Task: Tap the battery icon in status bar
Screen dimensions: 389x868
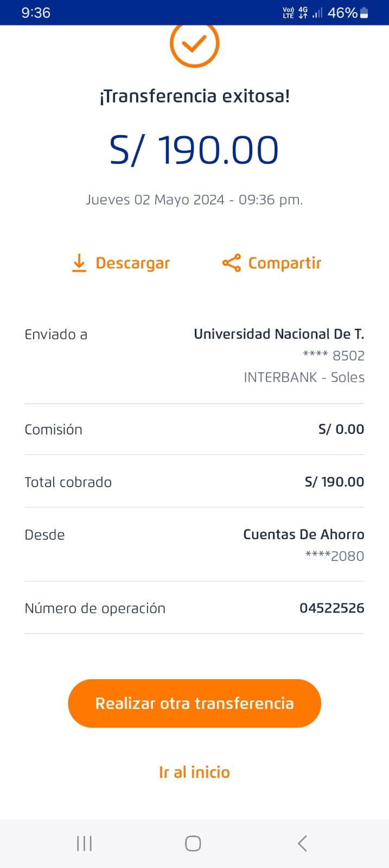Action: point(364,12)
